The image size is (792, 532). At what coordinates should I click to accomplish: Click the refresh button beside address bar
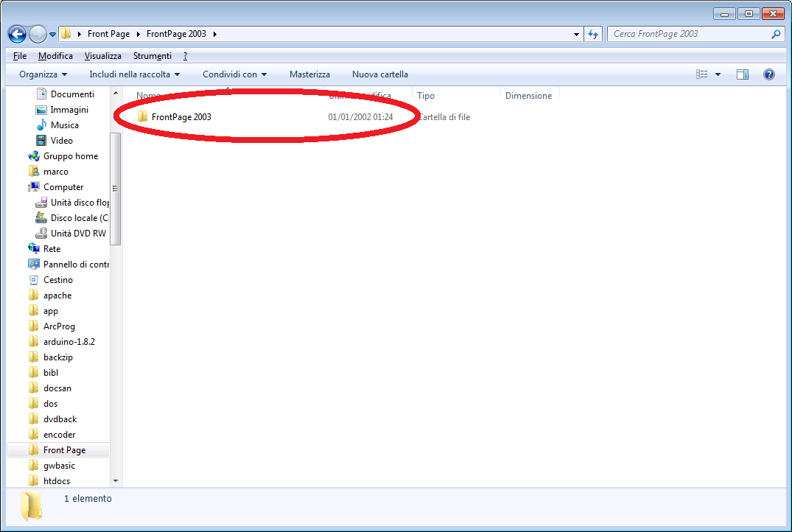pyautogui.click(x=594, y=34)
